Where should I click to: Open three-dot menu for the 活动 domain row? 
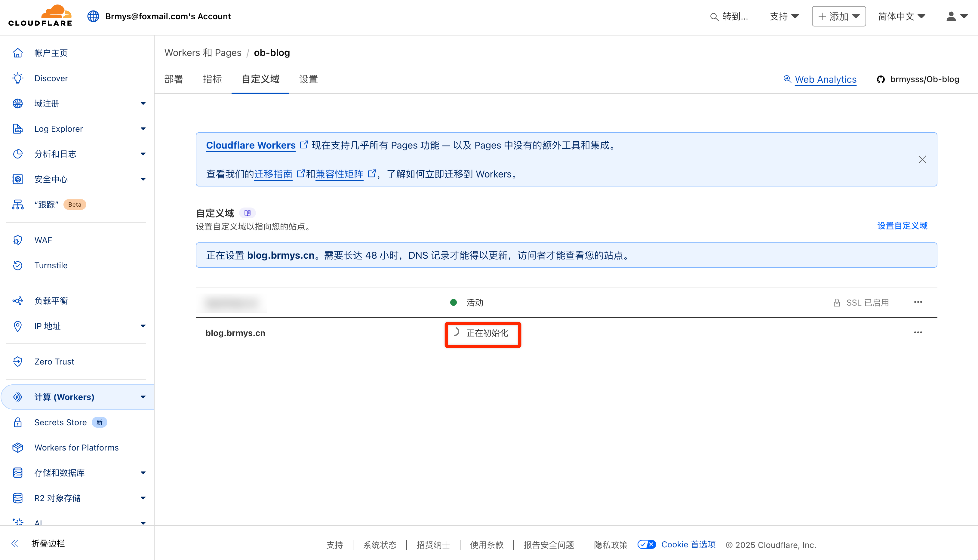coord(918,302)
